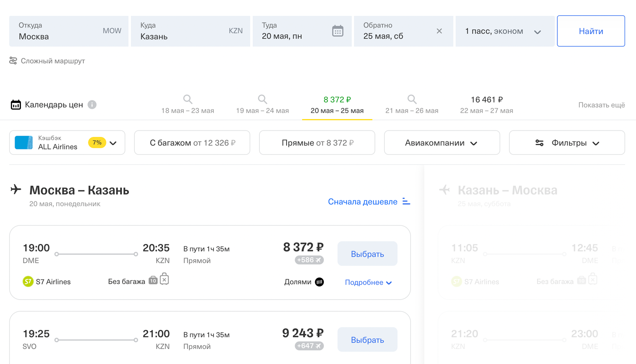This screenshot has height=364, width=636.
Task: Click the Без багажа label in the 19:00 flight
Action: point(126,282)
